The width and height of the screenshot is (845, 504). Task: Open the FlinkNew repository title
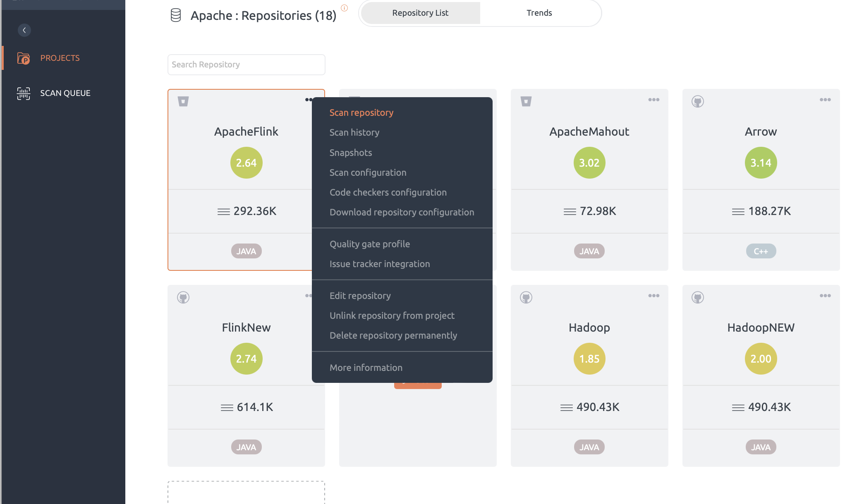click(x=246, y=328)
